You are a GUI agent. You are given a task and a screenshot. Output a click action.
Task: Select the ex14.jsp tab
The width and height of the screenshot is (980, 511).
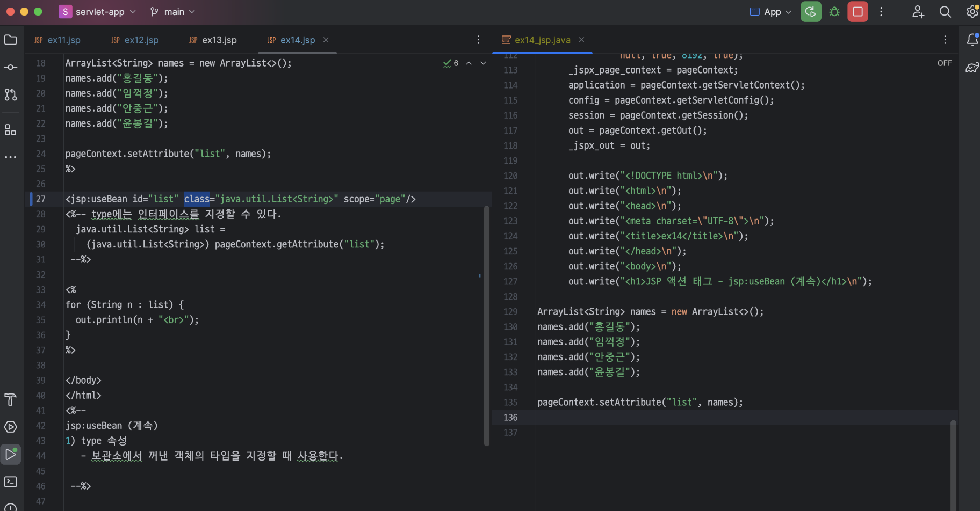pos(292,40)
